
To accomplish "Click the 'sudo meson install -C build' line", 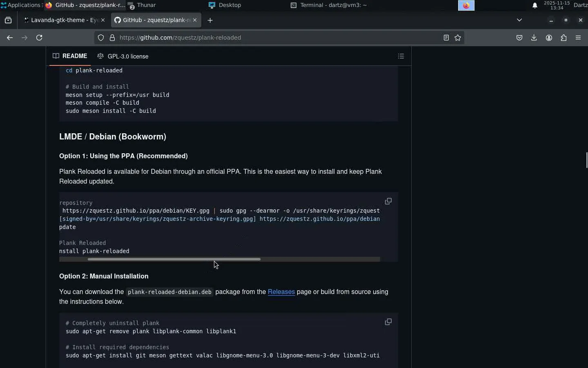I will (111, 111).
